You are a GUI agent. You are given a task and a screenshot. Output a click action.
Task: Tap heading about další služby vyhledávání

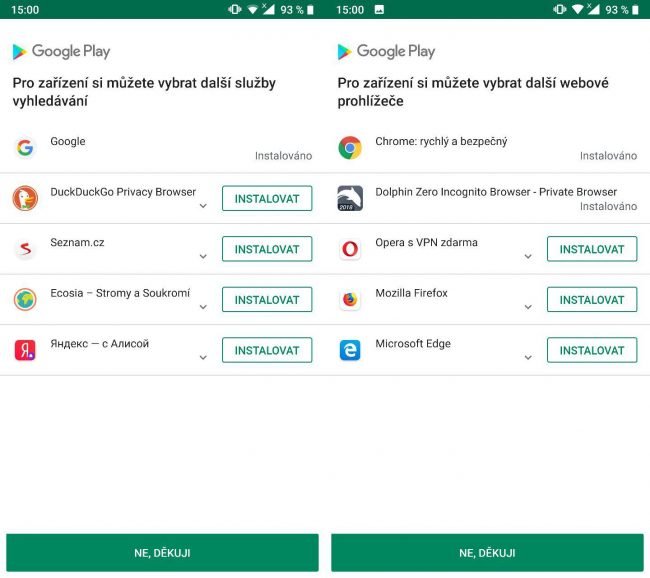click(x=144, y=92)
